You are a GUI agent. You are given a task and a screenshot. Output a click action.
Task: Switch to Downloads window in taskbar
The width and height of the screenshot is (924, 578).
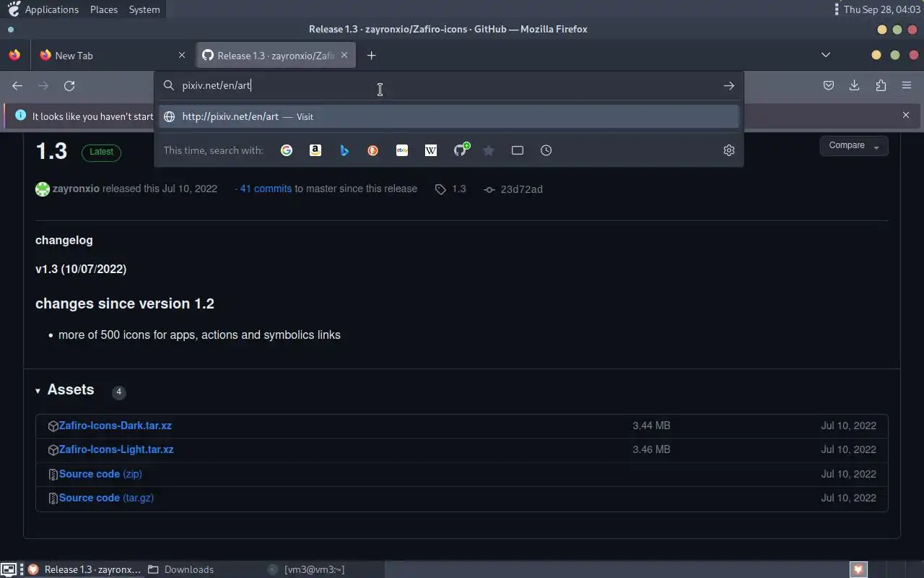182,569
